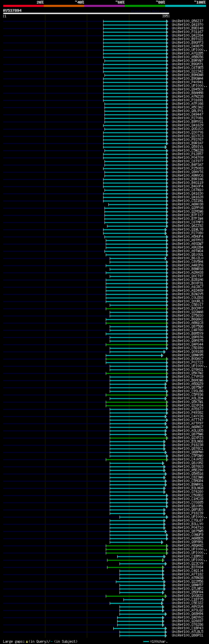Image resolution: width=209 pixels, height=644 pixels.
Task: Click the red 20% identity legend segment
Action: (x=24, y=6)
